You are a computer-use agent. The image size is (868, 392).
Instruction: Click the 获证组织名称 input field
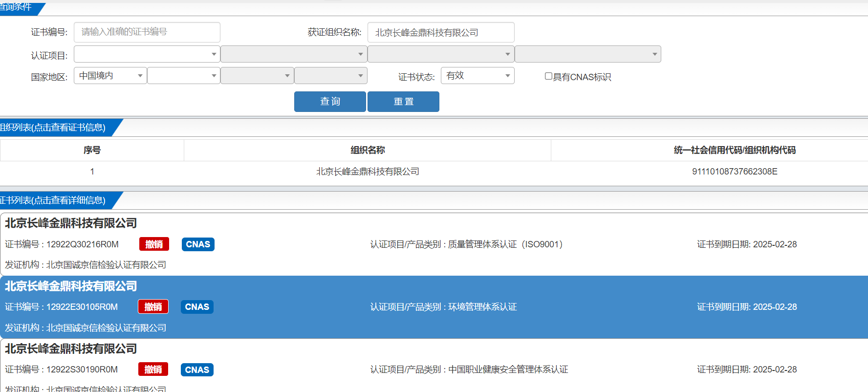440,32
